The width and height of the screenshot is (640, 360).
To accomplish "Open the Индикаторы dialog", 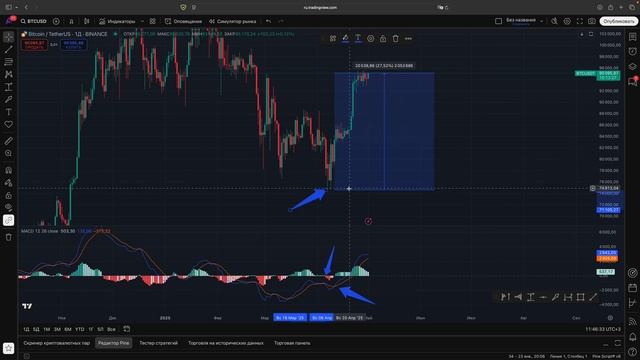I will pos(117,21).
